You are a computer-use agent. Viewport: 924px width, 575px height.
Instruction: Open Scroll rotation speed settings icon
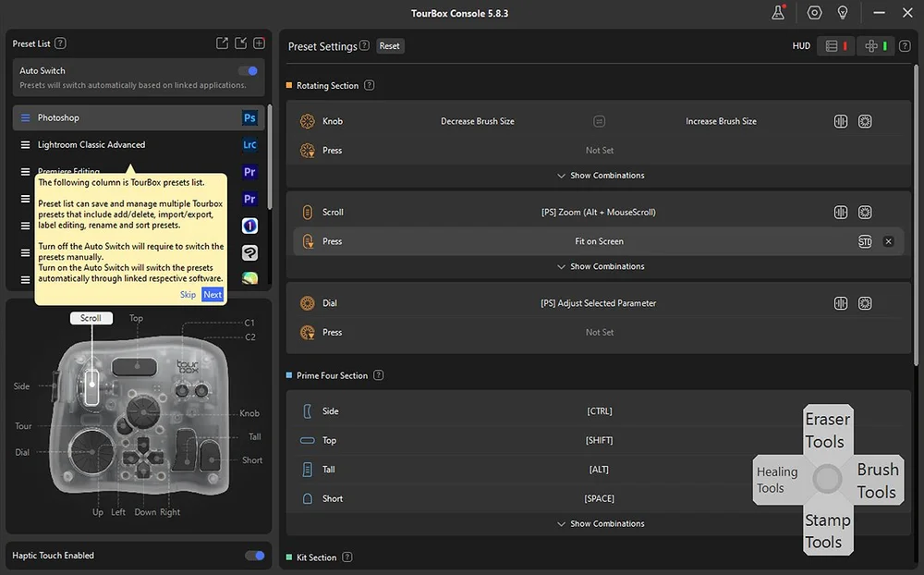coord(865,213)
